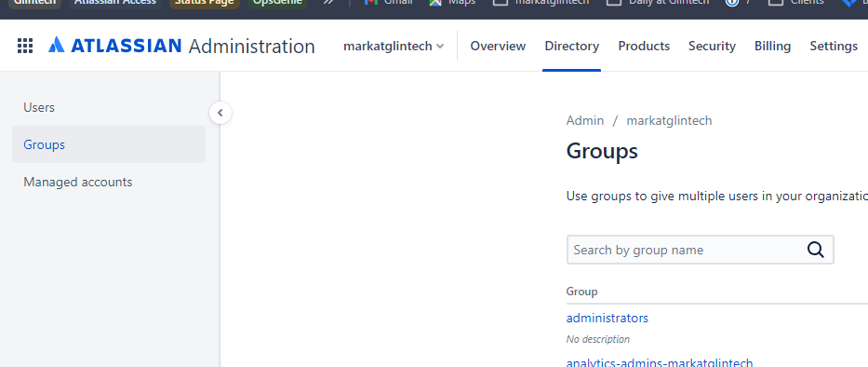
Task: Click the No description text under administrators
Action: pyautogui.click(x=598, y=339)
